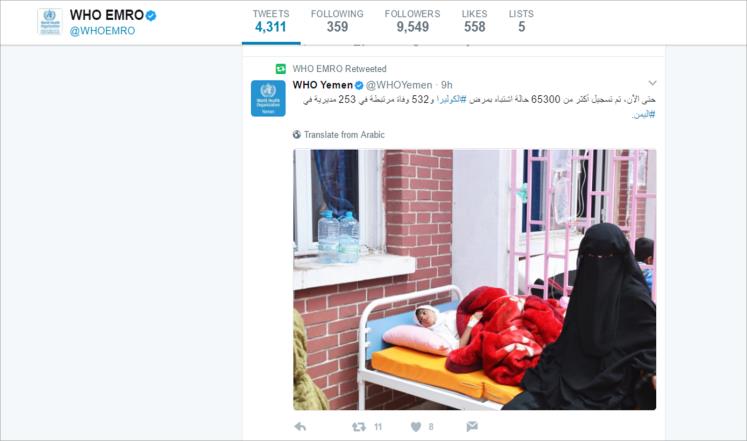This screenshot has width=747, height=441.
Task: Open WHO Yemen profile avatar
Action: tap(268, 99)
